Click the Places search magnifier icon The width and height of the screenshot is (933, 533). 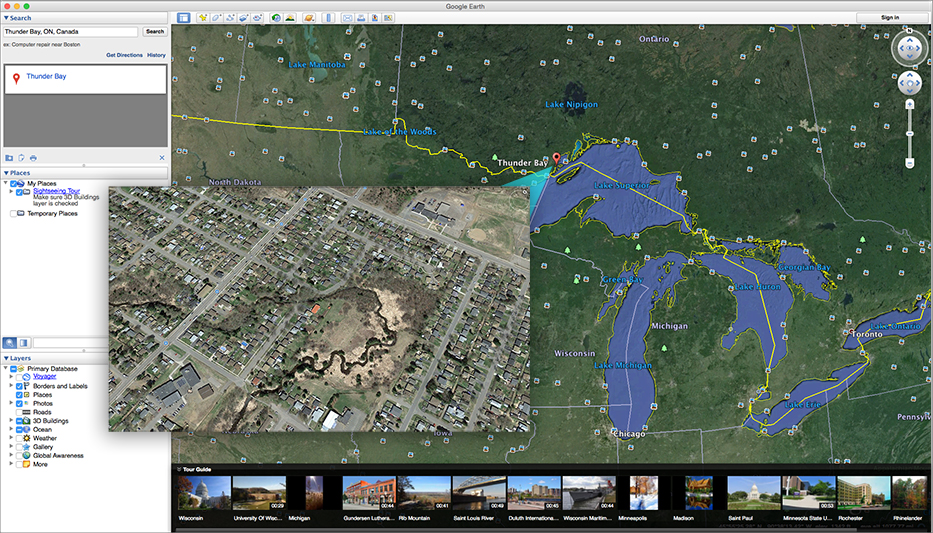[x=10, y=343]
